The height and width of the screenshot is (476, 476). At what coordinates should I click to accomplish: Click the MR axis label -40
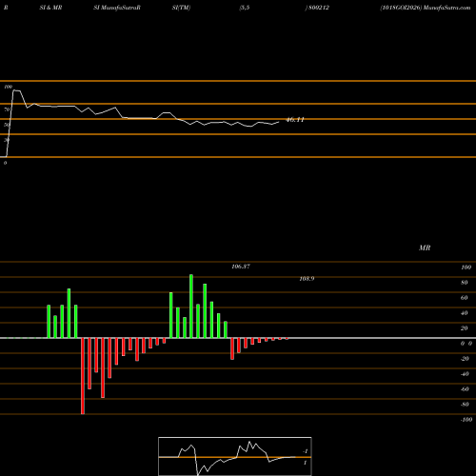(x=465, y=374)
